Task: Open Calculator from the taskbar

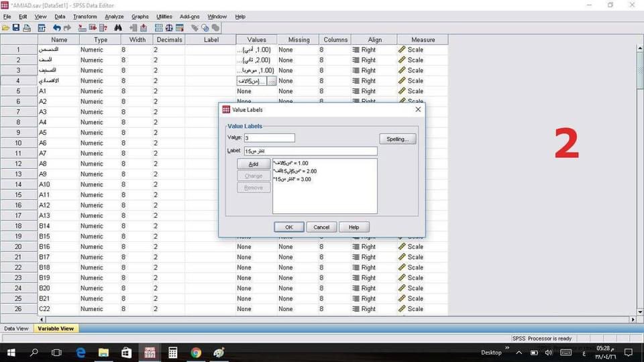Action: coord(172,353)
